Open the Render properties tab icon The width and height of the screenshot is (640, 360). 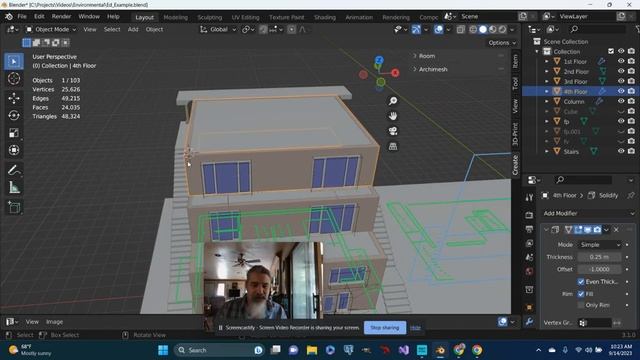coord(529,215)
